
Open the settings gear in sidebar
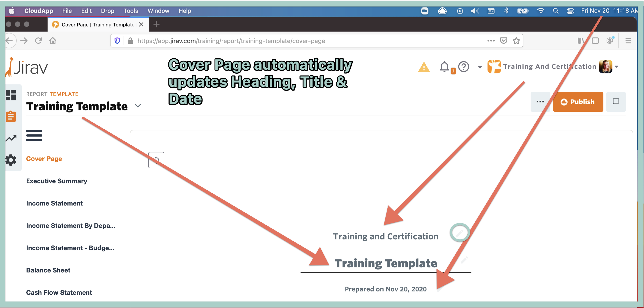11,160
